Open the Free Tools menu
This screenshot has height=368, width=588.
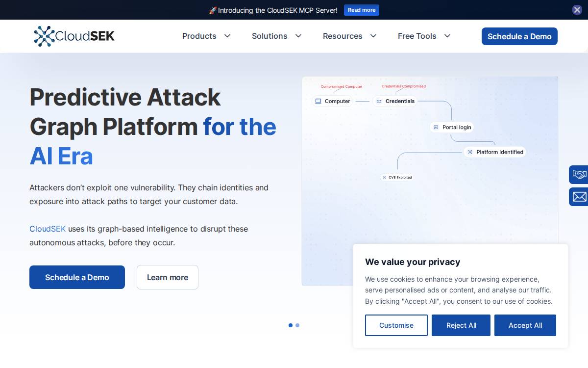point(417,36)
